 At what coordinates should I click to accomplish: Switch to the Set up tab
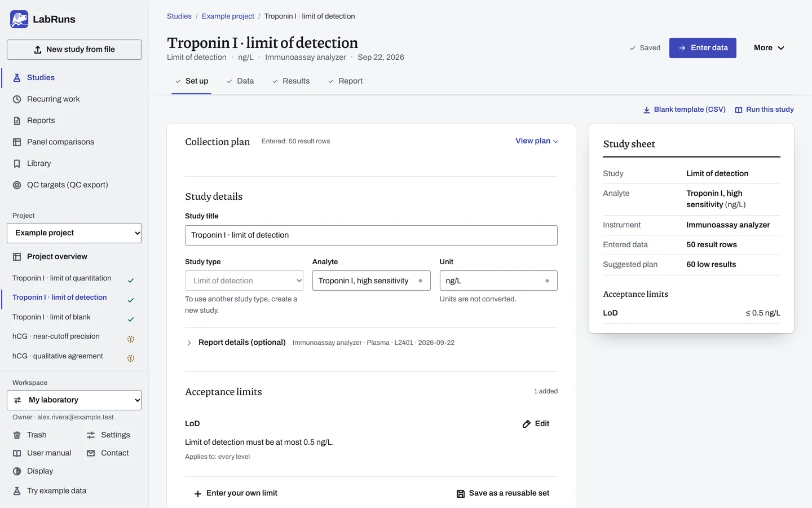(191, 81)
